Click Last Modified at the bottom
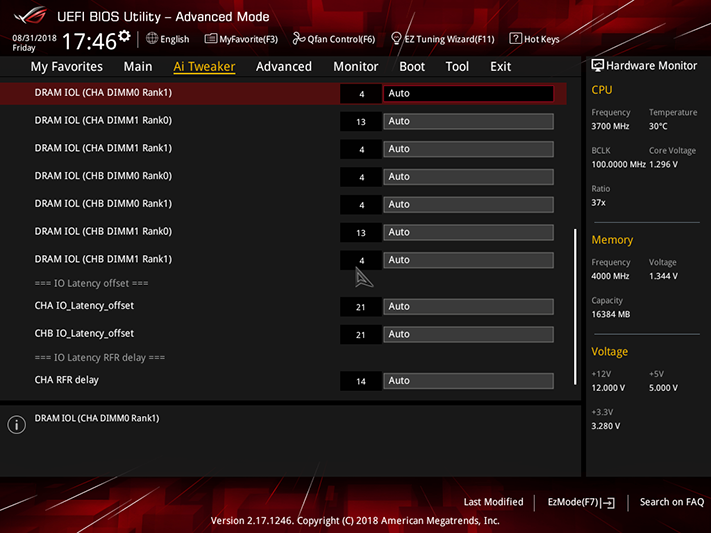Screen dimensions: 711x533 pos(493,502)
